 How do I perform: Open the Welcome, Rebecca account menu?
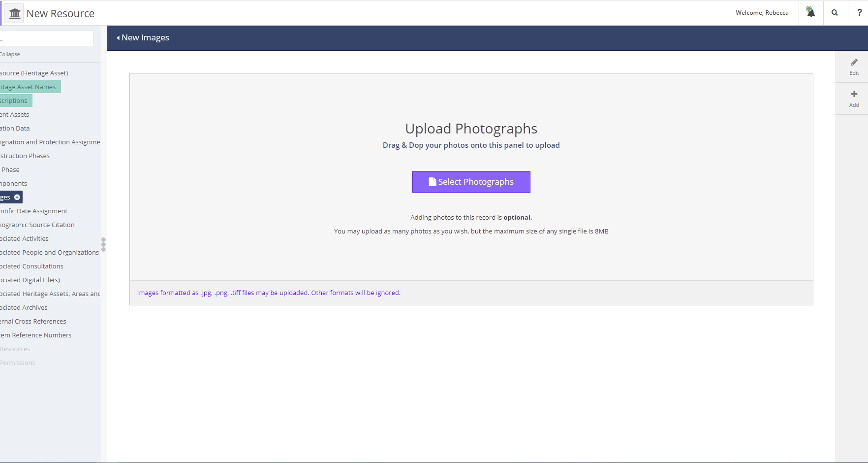762,12
